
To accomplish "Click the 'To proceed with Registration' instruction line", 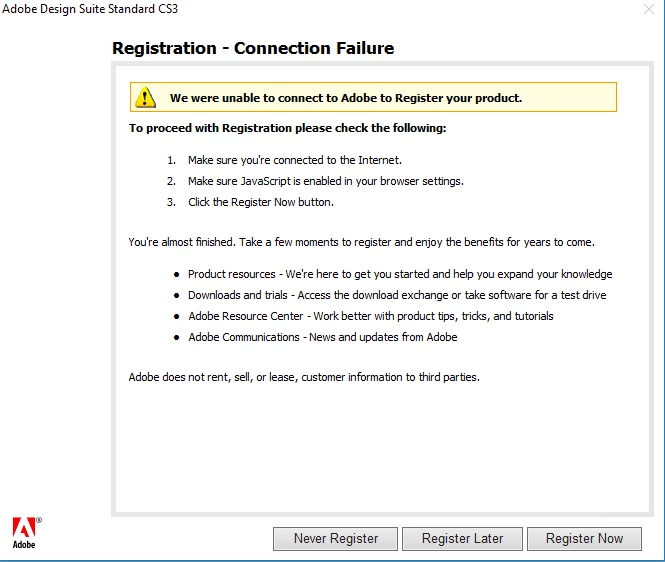I will click(x=288, y=128).
